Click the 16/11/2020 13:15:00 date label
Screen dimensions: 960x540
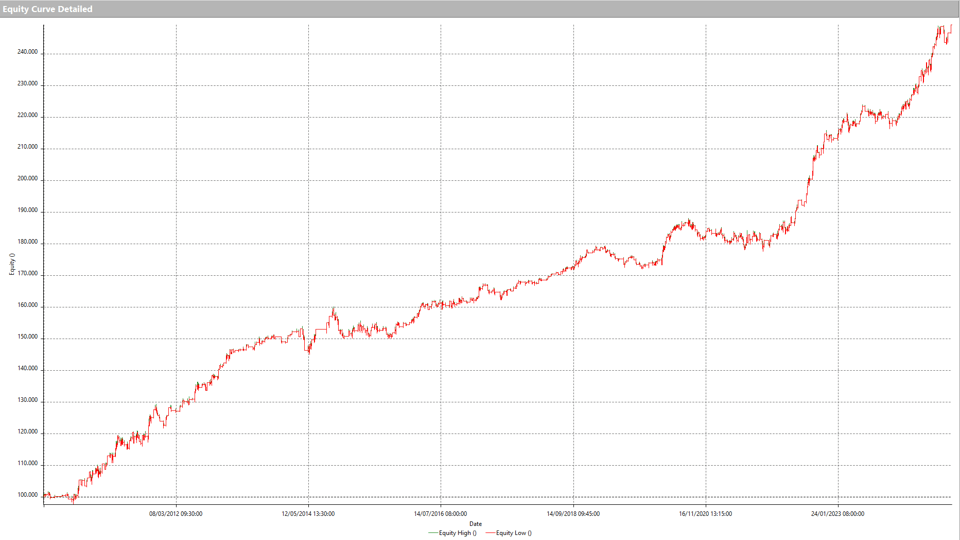[x=705, y=513]
